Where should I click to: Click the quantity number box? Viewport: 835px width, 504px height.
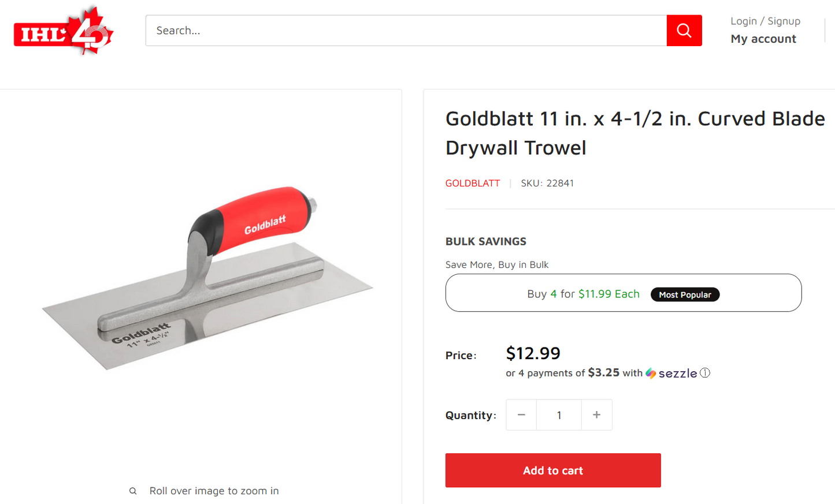(x=559, y=415)
